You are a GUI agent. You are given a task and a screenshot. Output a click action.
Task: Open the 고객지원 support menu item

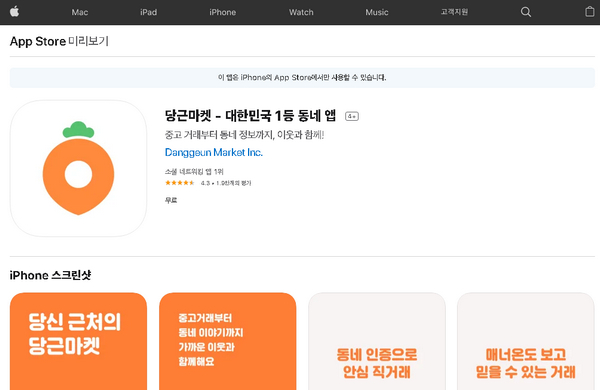coord(454,12)
